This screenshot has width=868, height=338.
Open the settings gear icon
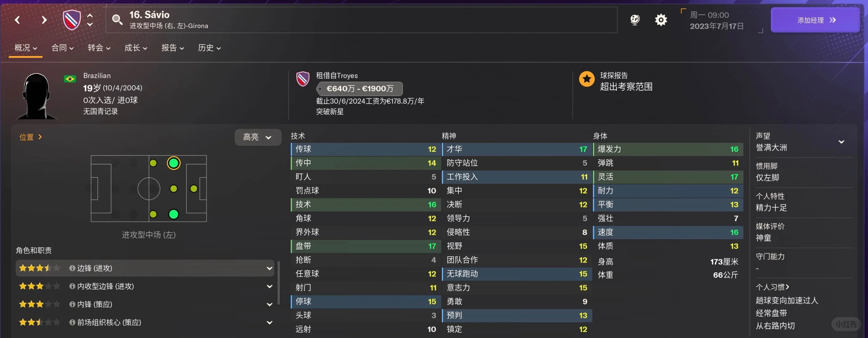[x=661, y=20]
